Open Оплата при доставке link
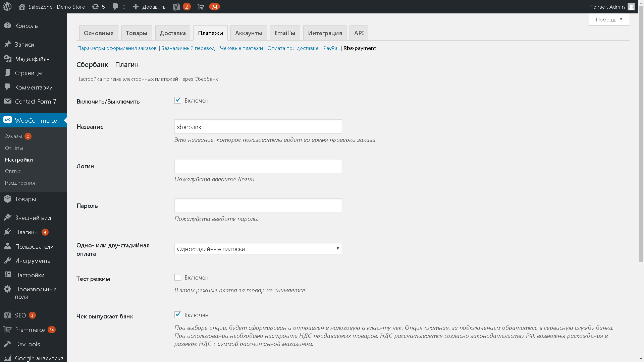The width and height of the screenshot is (644, 362). 293,48
